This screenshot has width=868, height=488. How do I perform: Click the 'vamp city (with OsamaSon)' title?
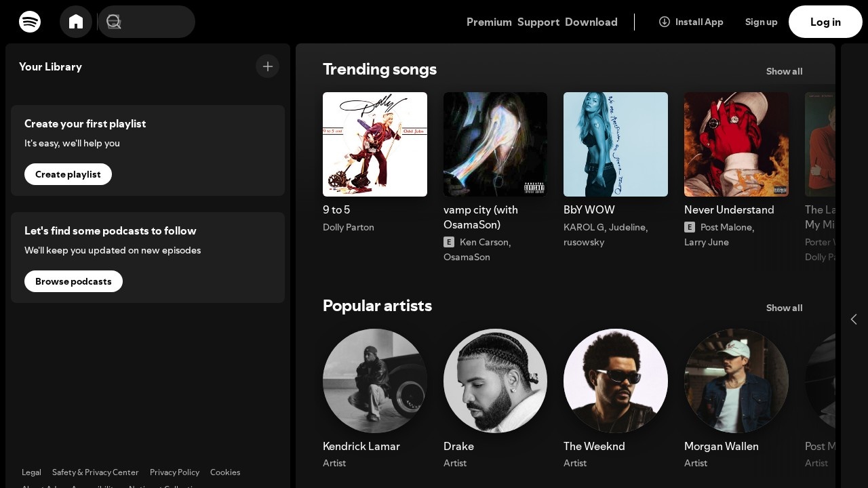coord(481,217)
